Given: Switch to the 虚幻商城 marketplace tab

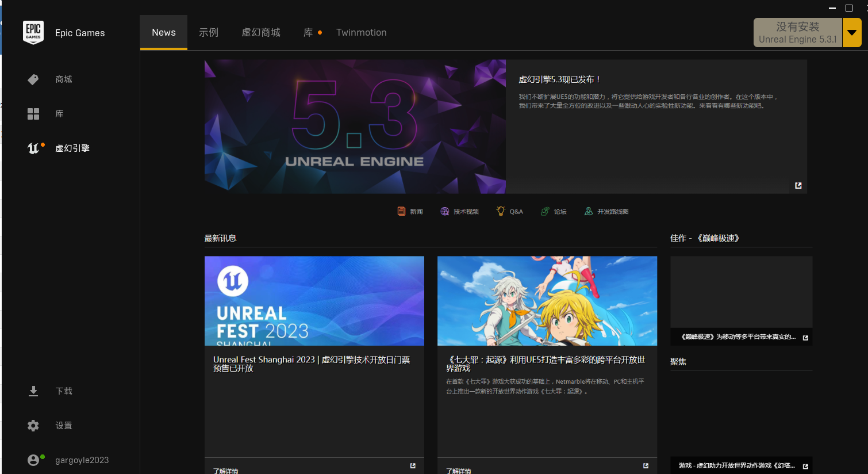Looking at the screenshot, I should pyautogui.click(x=261, y=33).
